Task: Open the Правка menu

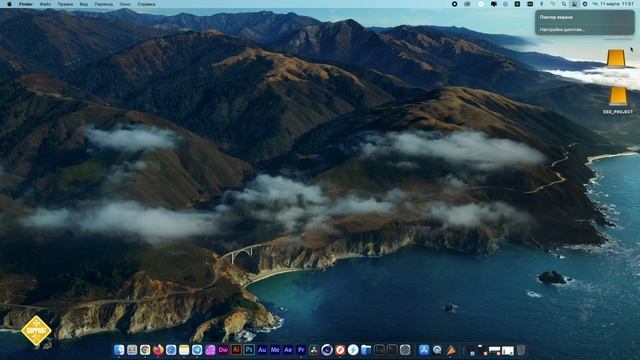Action: pyautogui.click(x=65, y=4)
